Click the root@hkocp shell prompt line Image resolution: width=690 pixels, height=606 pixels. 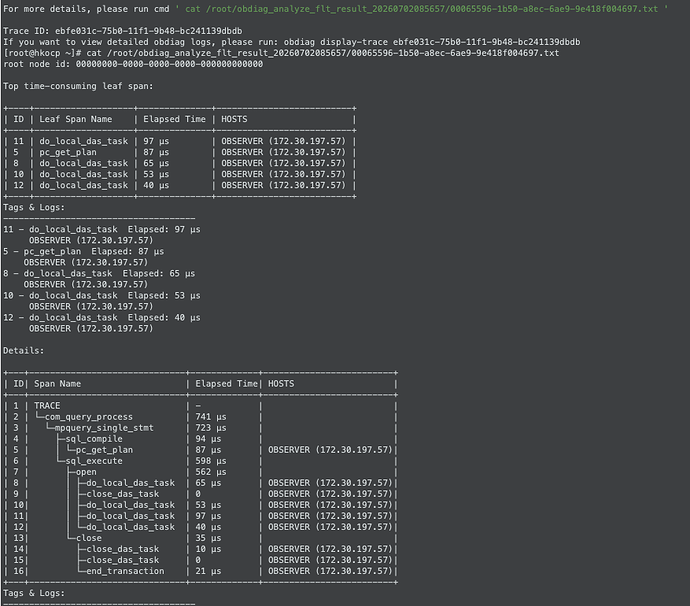281,53
